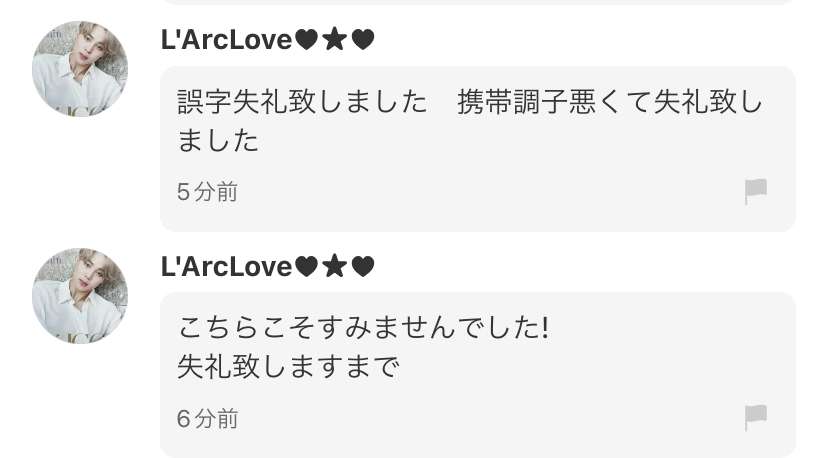Click the star symbol in the upper username
Image resolution: width=828 pixels, height=458 pixels.
[334, 40]
